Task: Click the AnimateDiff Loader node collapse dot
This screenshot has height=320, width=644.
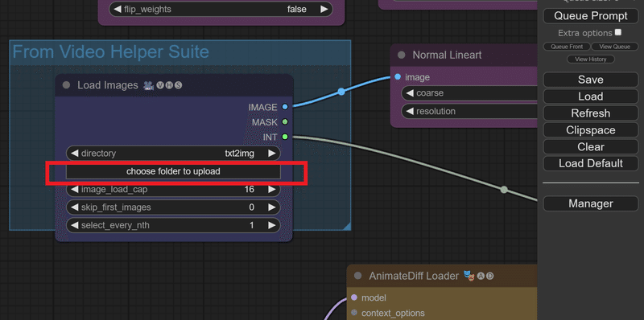Action: [357, 276]
